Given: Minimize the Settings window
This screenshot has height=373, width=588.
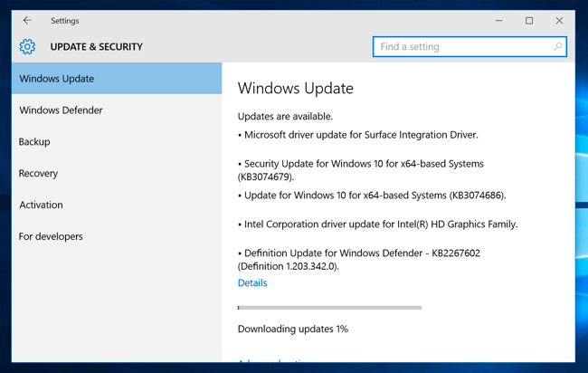Looking at the screenshot, I should pos(498,21).
